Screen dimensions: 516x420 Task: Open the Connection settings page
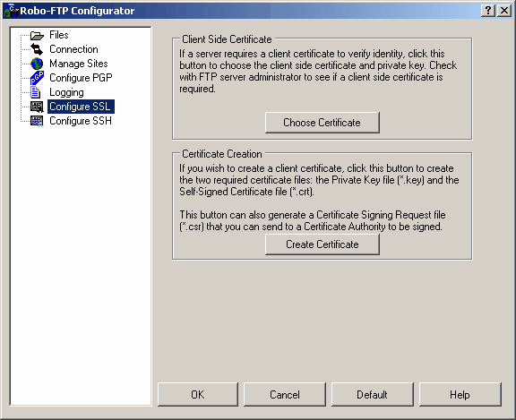click(x=73, y=49)
